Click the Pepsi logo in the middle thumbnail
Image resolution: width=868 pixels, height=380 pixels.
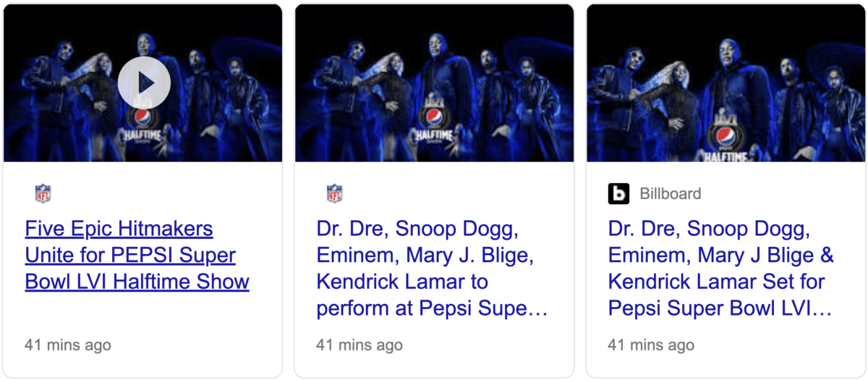click(x=434, y=117)
